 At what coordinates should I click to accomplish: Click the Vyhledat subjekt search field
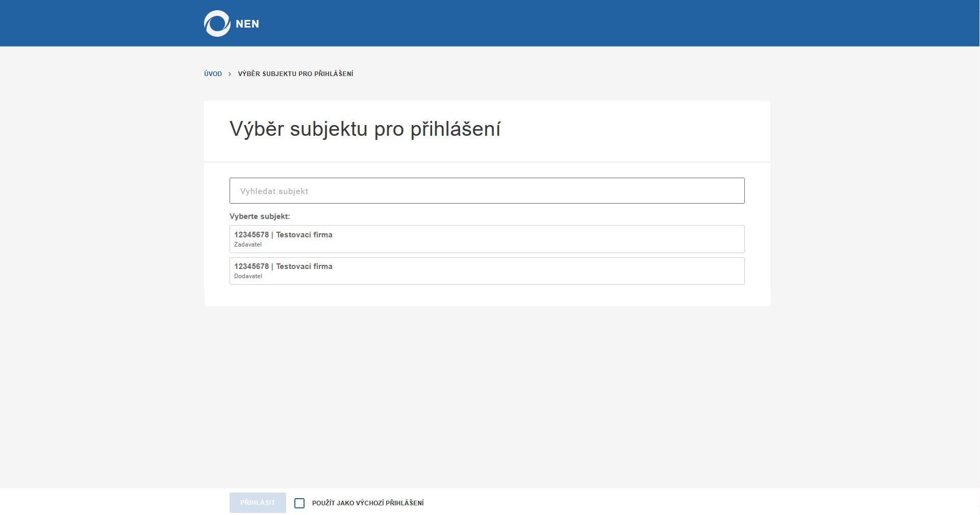[x=487, y=190]
